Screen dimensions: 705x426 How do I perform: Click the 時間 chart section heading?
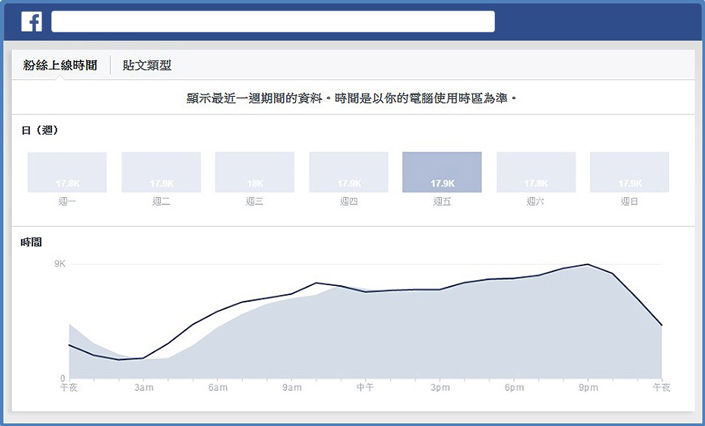click(31, 242)
